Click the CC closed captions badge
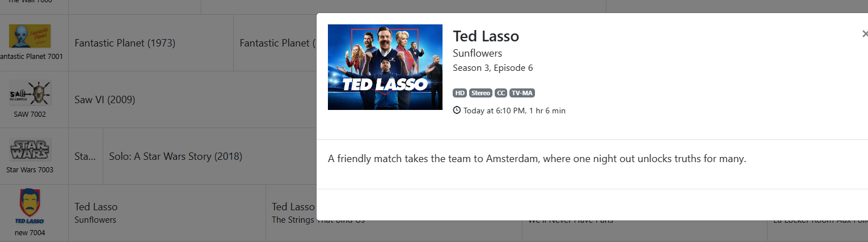 501,93
